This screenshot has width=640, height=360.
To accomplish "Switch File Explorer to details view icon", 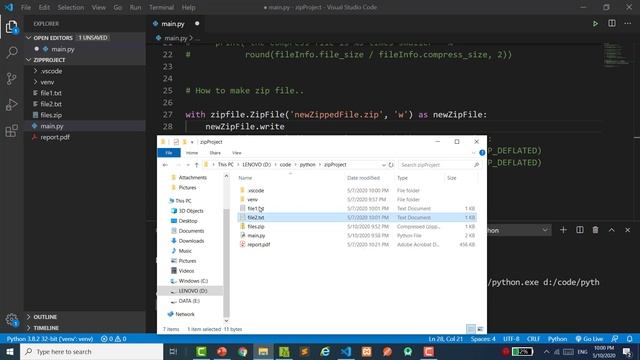I will pyautogui.click(x=471, y=329).
